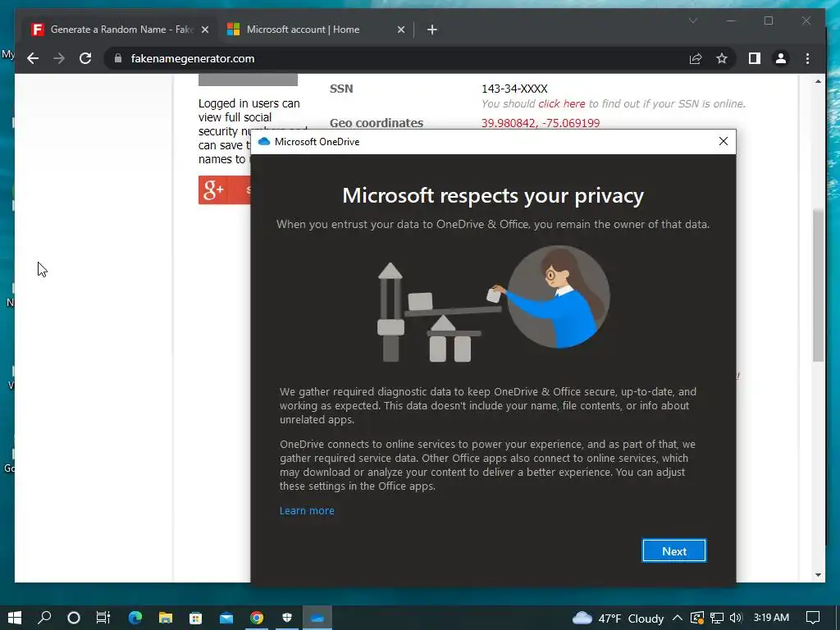Open Windows Security from the taskbar

coord(287,618)
